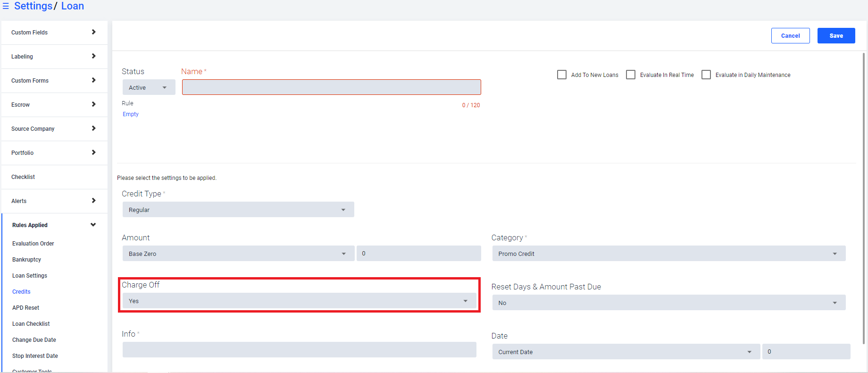The image size is (868, 373).
Task: Expand the Source Company chevron
Action: [x=93, y=128]
